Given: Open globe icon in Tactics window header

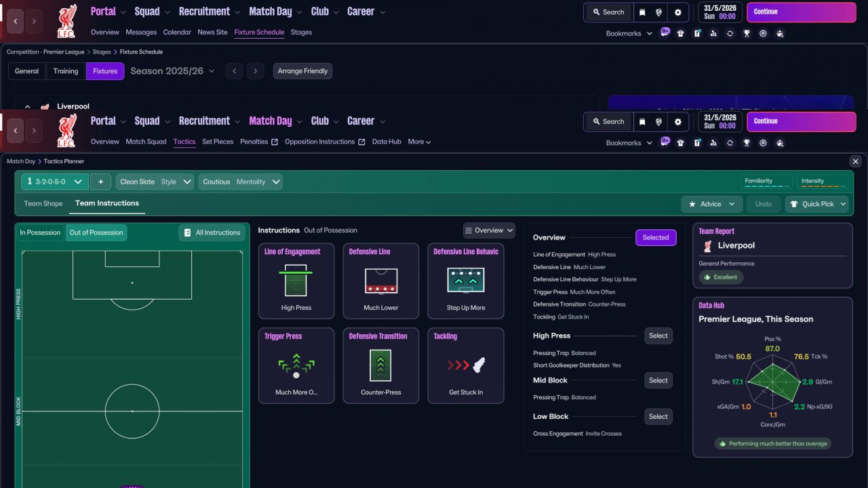Looking at the screenshot, I should click(x=658, y=122).
